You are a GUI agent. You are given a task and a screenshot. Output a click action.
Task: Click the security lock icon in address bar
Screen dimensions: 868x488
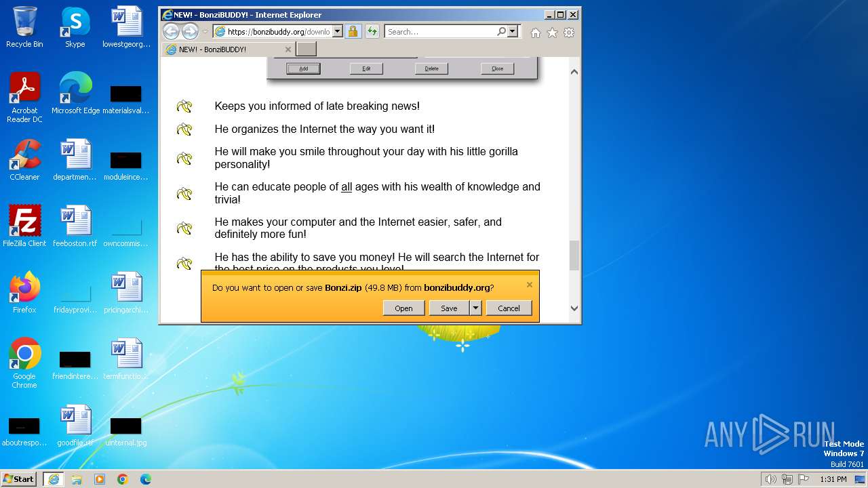pyautogui.click(x=353, y=31)
